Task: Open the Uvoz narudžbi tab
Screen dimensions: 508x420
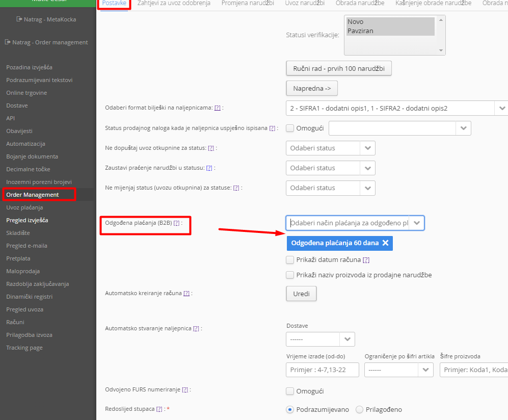Action: click(x=305, y=3)
